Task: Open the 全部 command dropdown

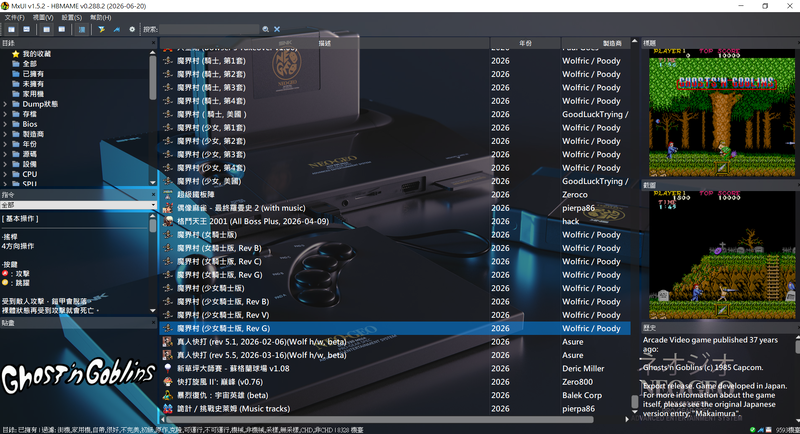Action: coord(79,205)
